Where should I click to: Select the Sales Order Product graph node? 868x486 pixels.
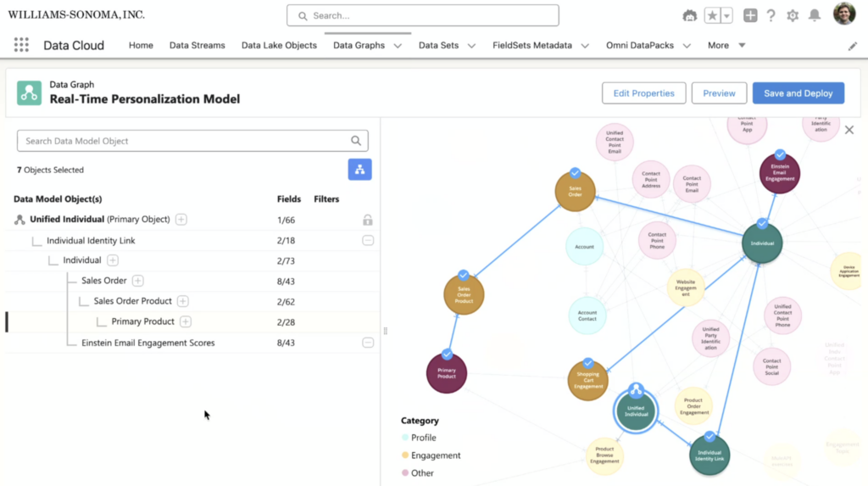(x=464, y=294)
